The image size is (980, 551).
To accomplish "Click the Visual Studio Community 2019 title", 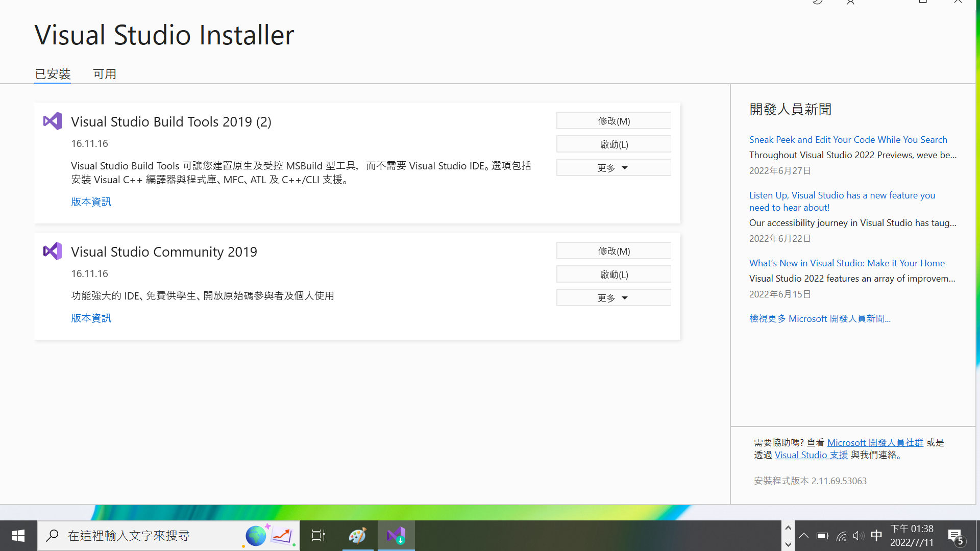I will [164, 252].
